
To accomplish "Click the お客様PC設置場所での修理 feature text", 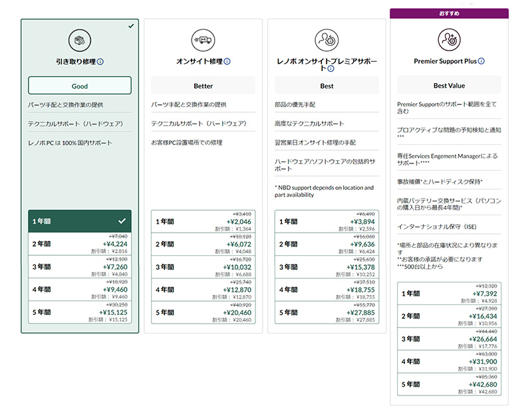I will pyautogui.click(x=187, y=142).
